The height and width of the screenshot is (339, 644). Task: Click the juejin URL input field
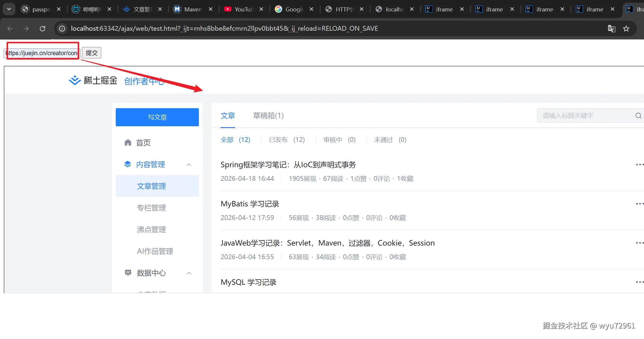pos(42,53)
